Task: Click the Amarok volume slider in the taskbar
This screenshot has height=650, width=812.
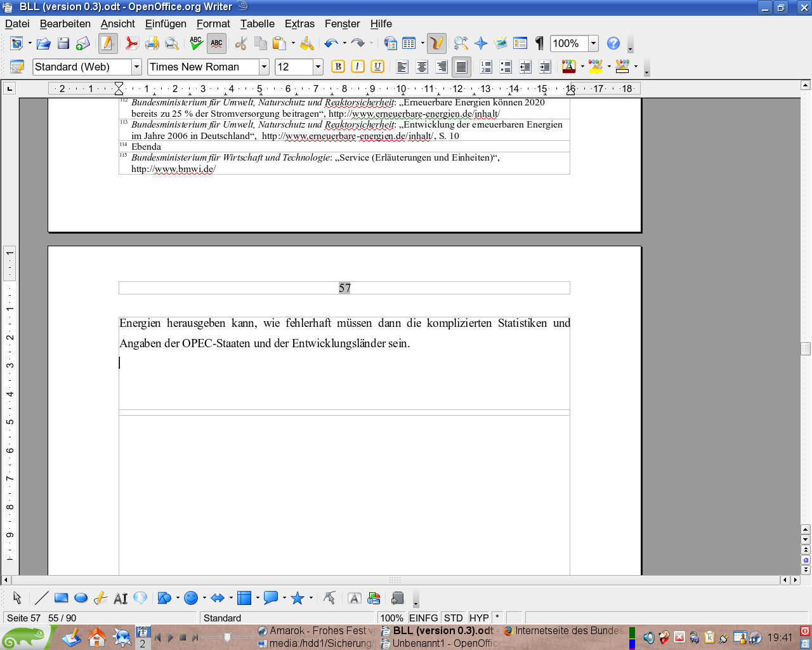Action: tap(227, 637)
